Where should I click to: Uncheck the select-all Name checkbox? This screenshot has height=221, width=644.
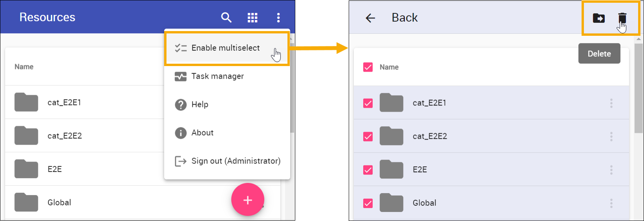click(x=368, y=67)
